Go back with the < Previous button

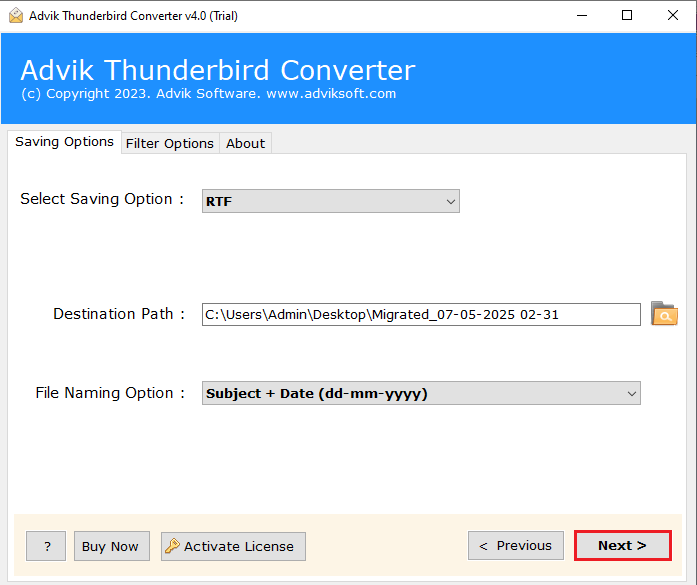tap(516, 545)
